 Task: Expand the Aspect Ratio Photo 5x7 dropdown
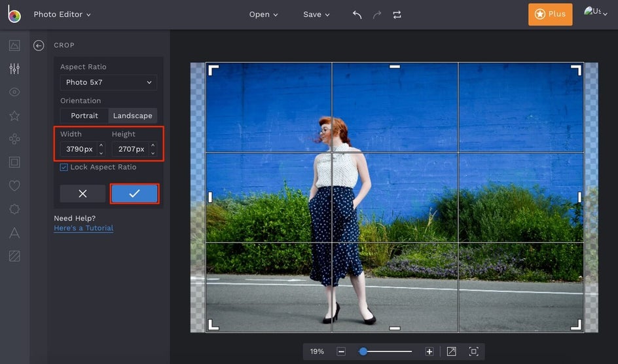pyautogui.click(x=109, y=82)
